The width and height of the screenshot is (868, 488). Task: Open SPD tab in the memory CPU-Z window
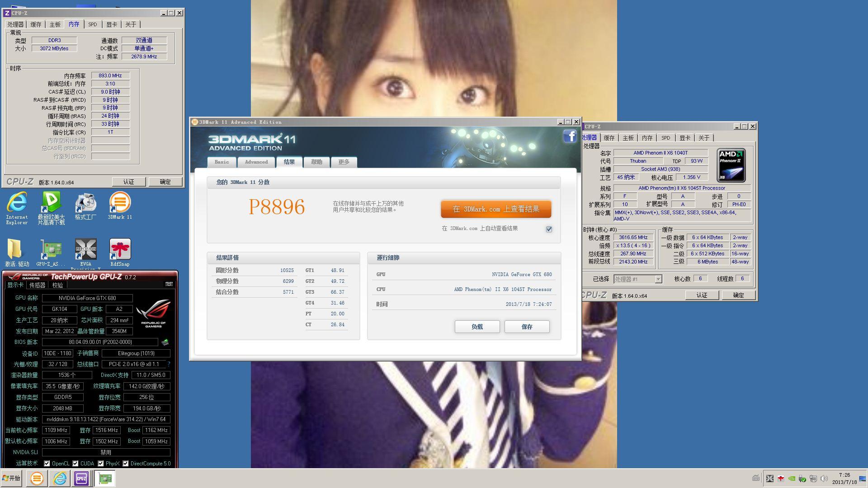click(93, 24)
